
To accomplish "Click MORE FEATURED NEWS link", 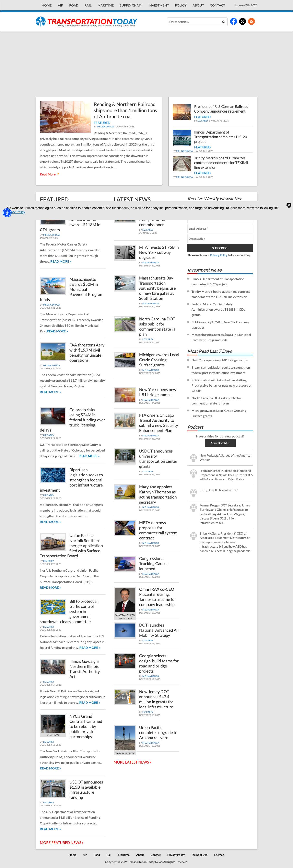I will pyautogui.click(x=62, y=843).
